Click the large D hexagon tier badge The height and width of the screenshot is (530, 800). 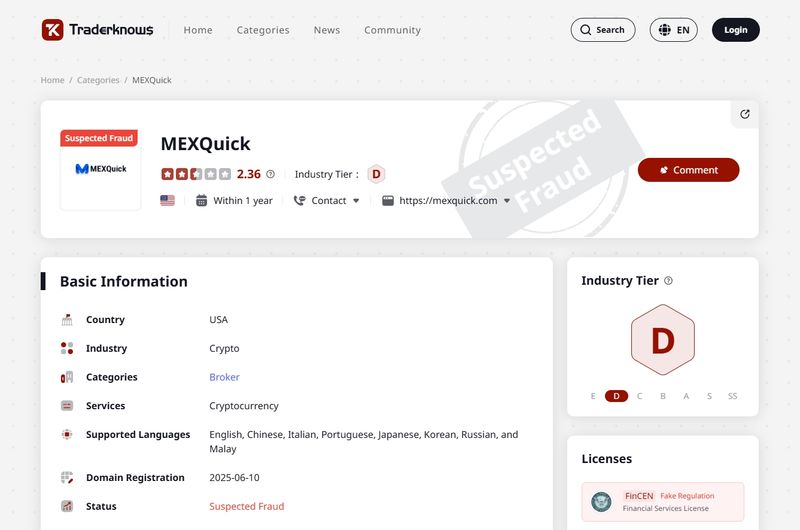click(x=663, y=340)
